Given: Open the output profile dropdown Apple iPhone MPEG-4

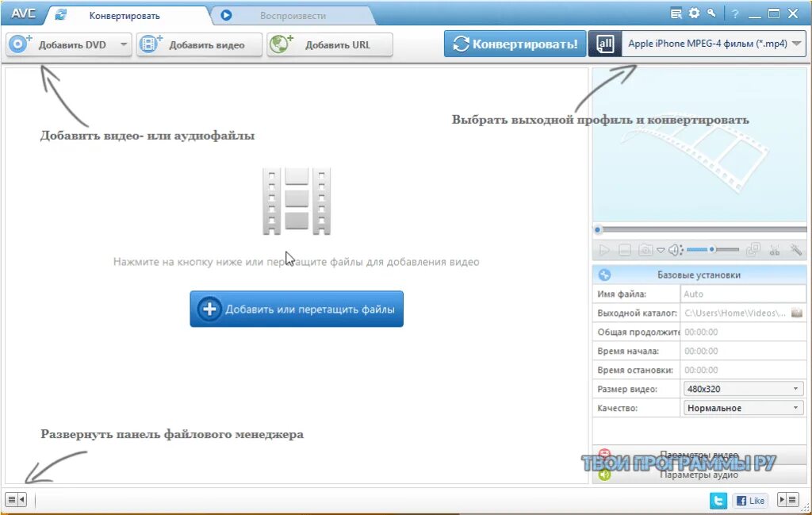Looking at the screenshot, I should point(714,44).
